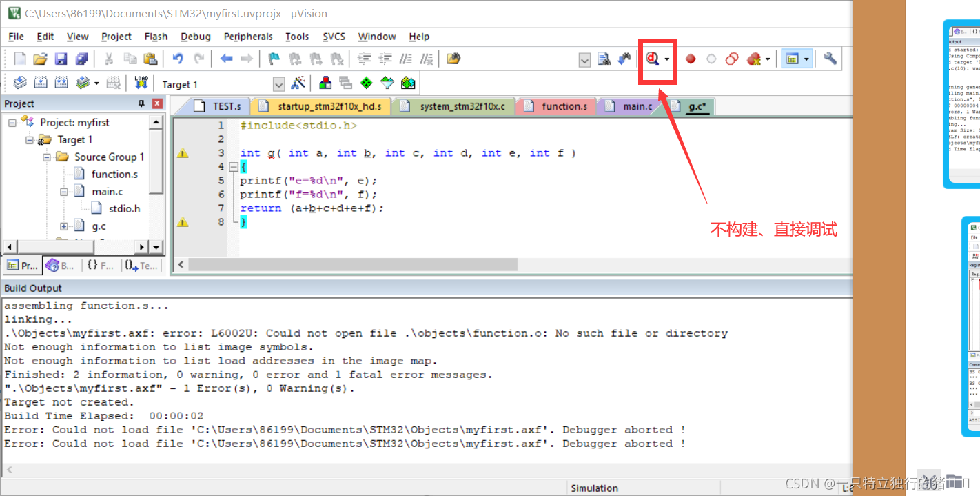Create a new file with toolbar icon
980x496 pixels.
coord(20,59)
